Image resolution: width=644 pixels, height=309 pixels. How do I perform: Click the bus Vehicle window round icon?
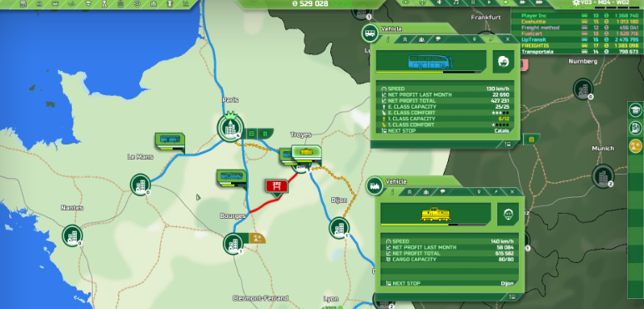(x=370, y=33)
